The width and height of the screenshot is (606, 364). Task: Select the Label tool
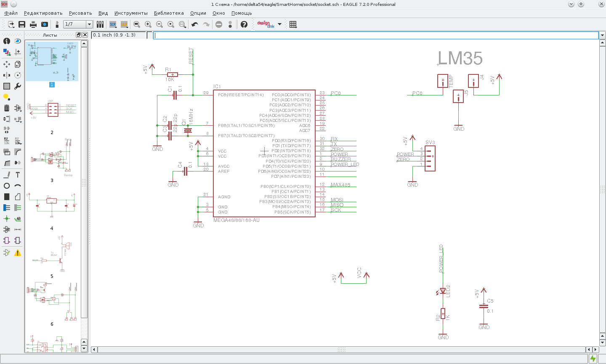click(x=18, y=219)
